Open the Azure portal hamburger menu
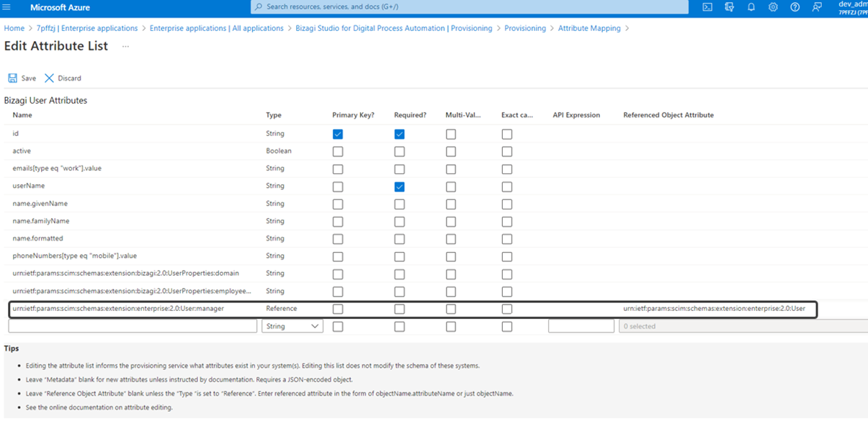 point(7,7)
